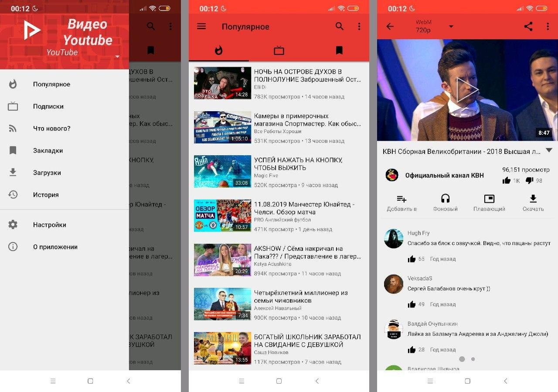Select title "Камеры в примерочных магазина Спортмастер"
The width and height of the screenshot is (558, 392).
tap(307, 120)
